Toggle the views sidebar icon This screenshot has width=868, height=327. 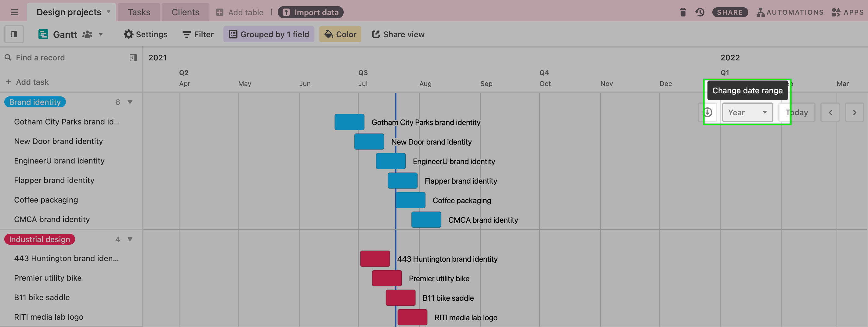(x=14, y=34)
